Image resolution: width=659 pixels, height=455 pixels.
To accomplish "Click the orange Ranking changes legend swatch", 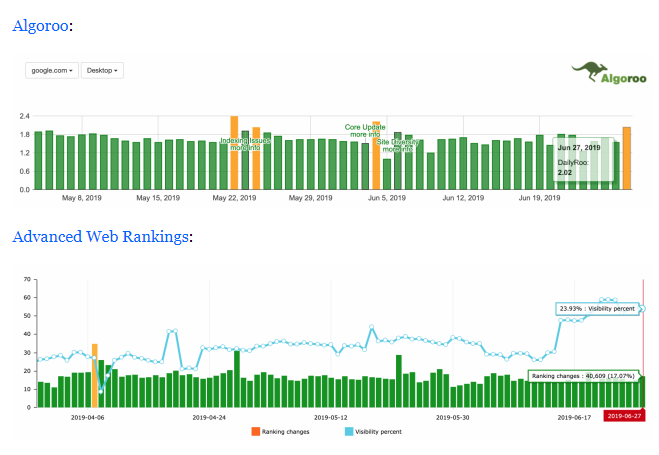I will [x=255, y=432].
